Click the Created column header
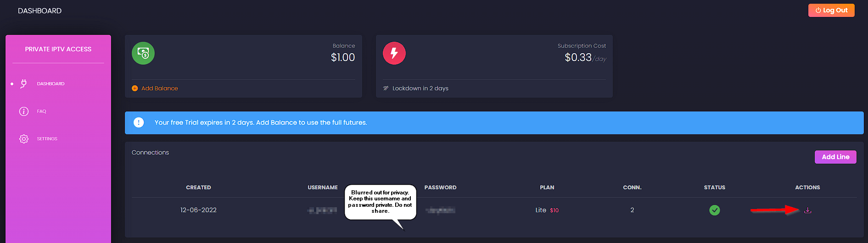 198,188
